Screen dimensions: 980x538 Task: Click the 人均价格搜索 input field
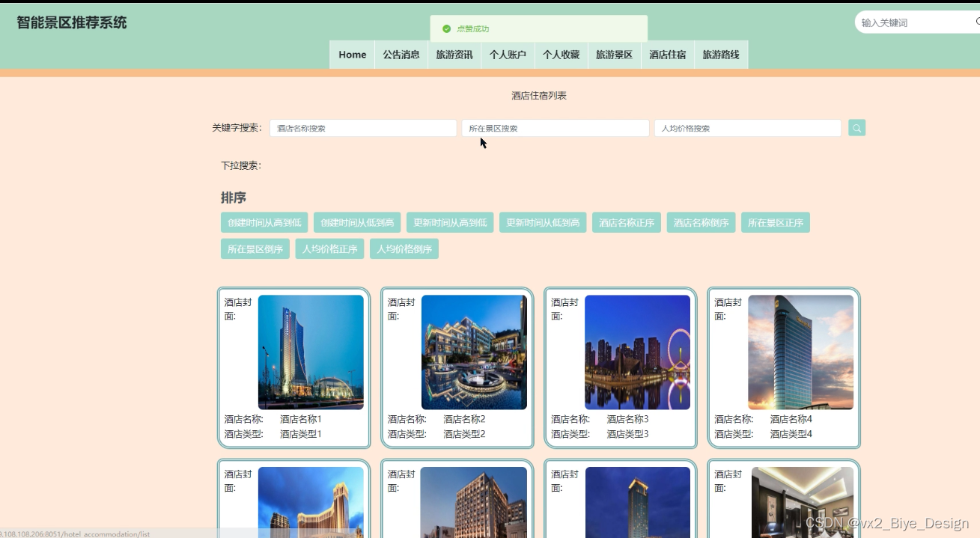pos(748,128)
